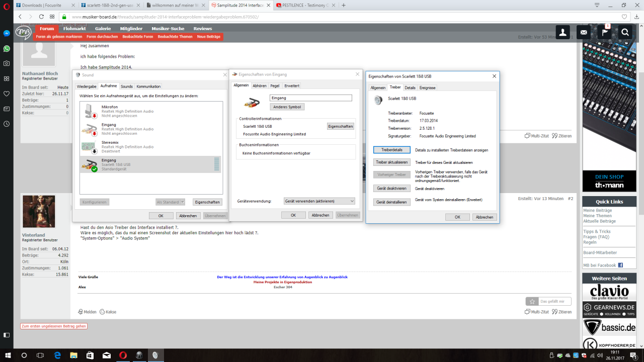Open the Geräteverwendung combo box

point(319,201)
